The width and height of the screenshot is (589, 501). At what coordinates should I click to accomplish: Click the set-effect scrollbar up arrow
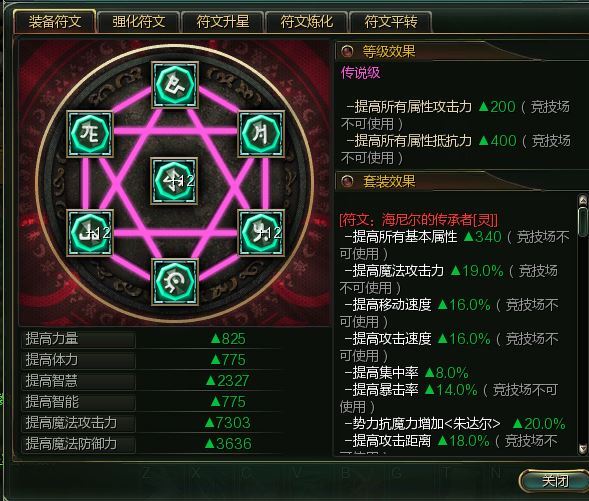click(x=583, y=200)
